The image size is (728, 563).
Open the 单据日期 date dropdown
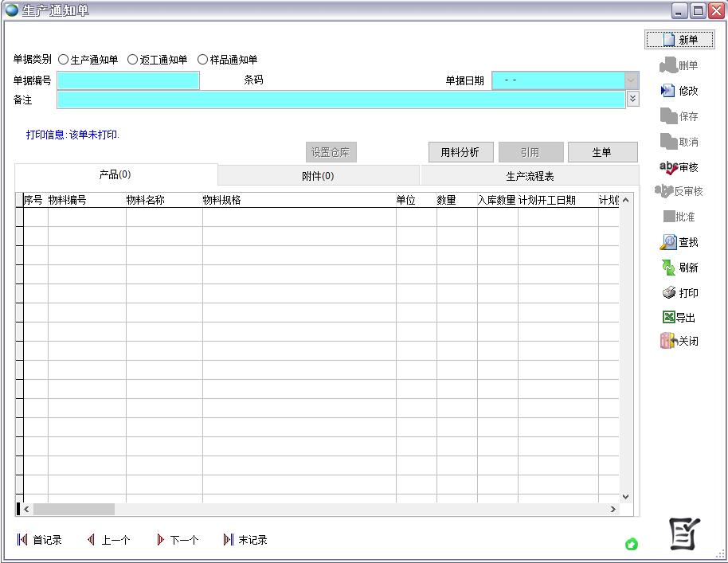[x=632, y=80]
